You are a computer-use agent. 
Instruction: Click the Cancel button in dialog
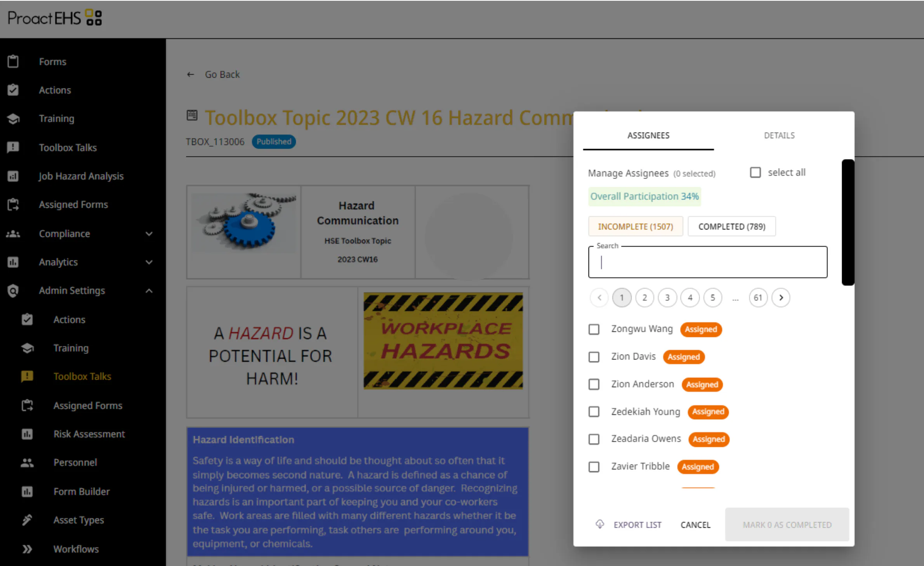(x=695, y=525)
